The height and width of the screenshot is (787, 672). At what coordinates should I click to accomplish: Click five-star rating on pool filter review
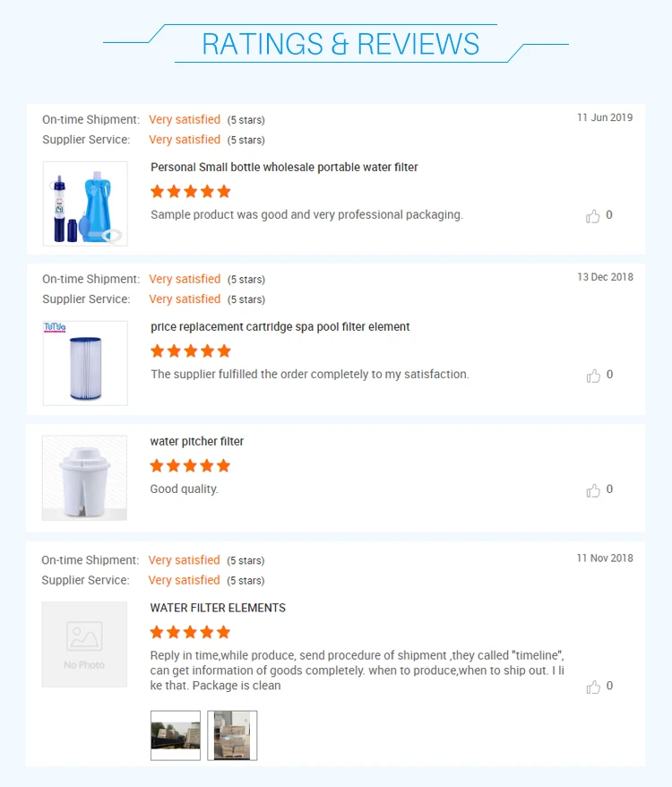(191, 350)
